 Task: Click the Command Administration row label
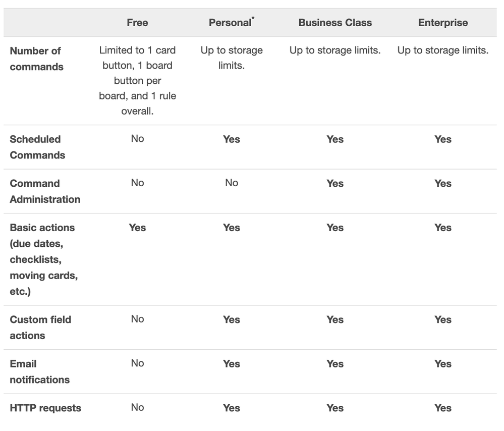[x=45, y=191]
